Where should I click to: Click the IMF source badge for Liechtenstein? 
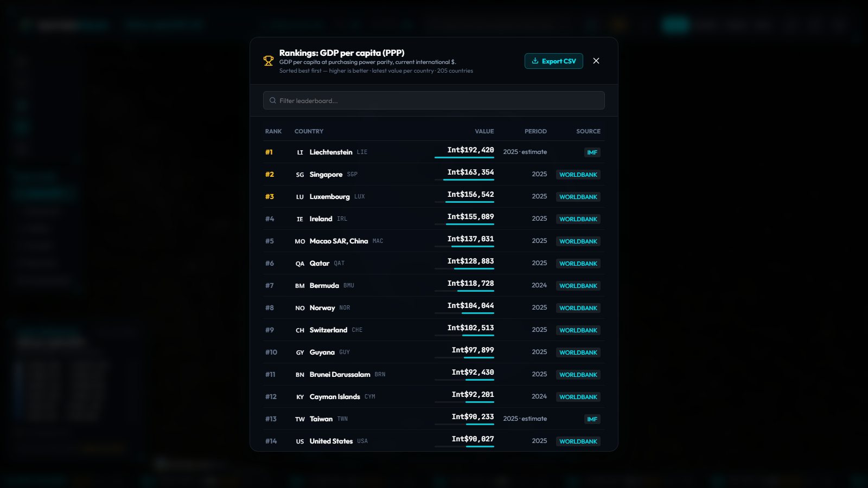pyautogui.click(x=592, y=152)
